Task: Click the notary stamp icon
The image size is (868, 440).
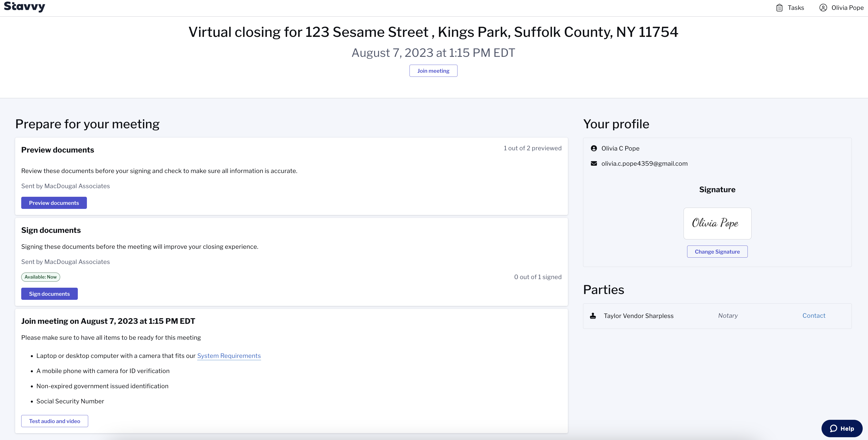Action: point(593,316)
